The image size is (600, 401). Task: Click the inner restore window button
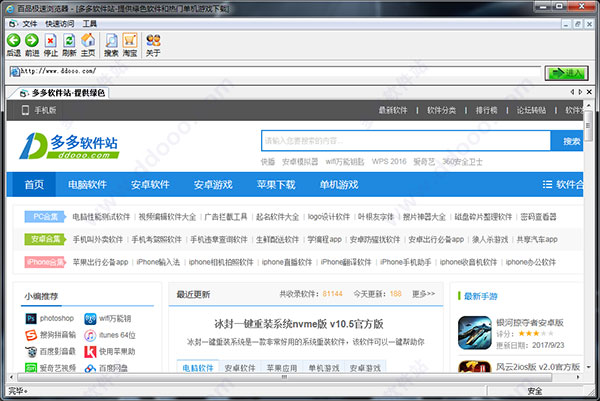578,24
